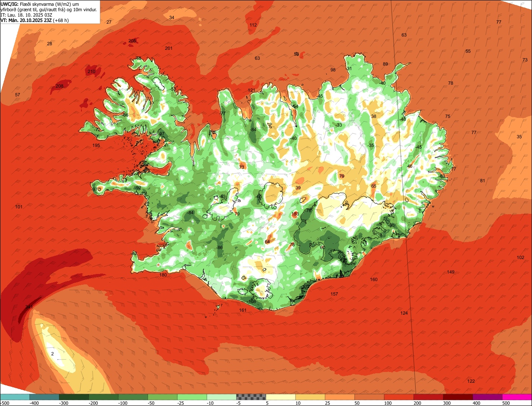This screenshot has width=532, height=406.
Task: Select the light teal swatch left of -500
Action: pyautogui.click(x=15, y=397)
